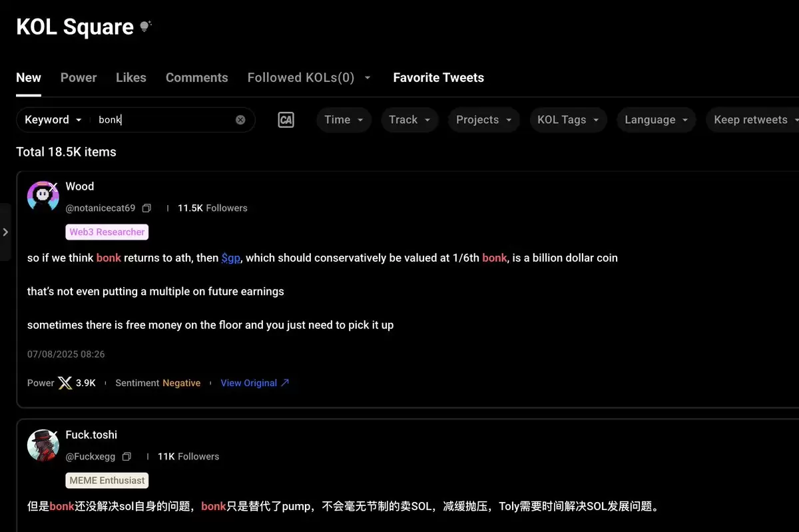799x532 pixels.
Task: Click the $gp ticker link
Action: click(x=231, y=258)
